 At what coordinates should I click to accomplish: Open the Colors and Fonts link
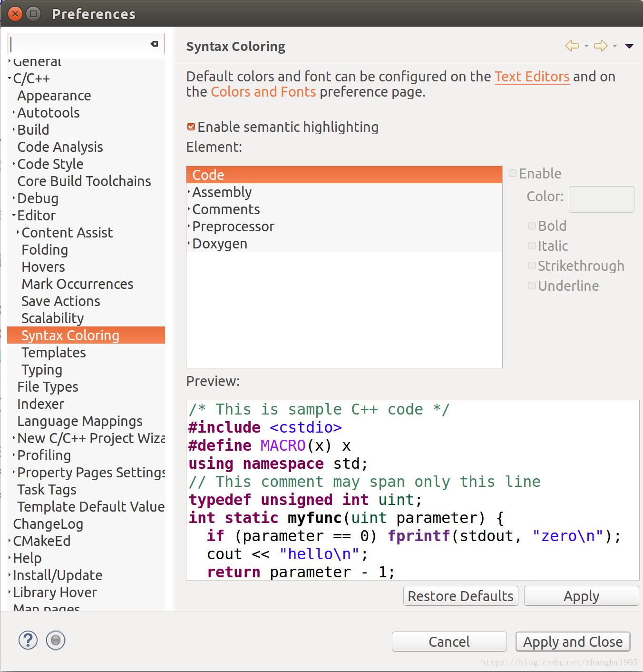(263, 92)
